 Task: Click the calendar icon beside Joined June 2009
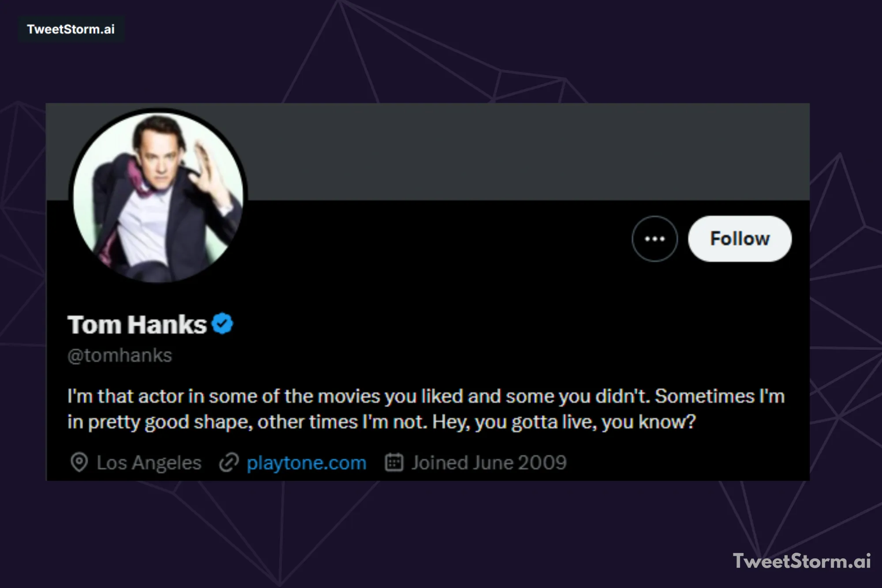pos(394,463)
